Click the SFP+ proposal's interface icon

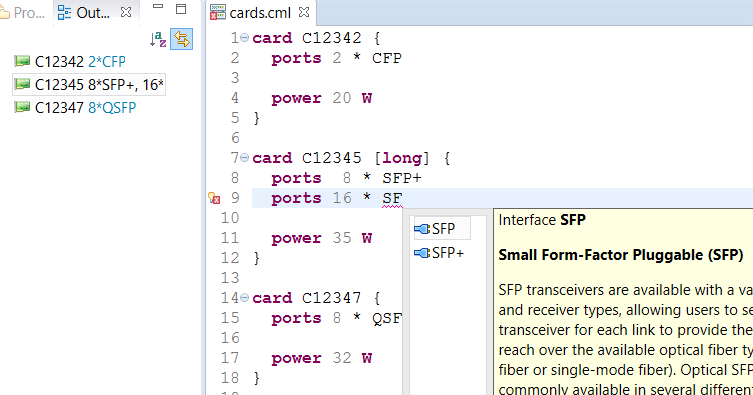coord(422,253)
